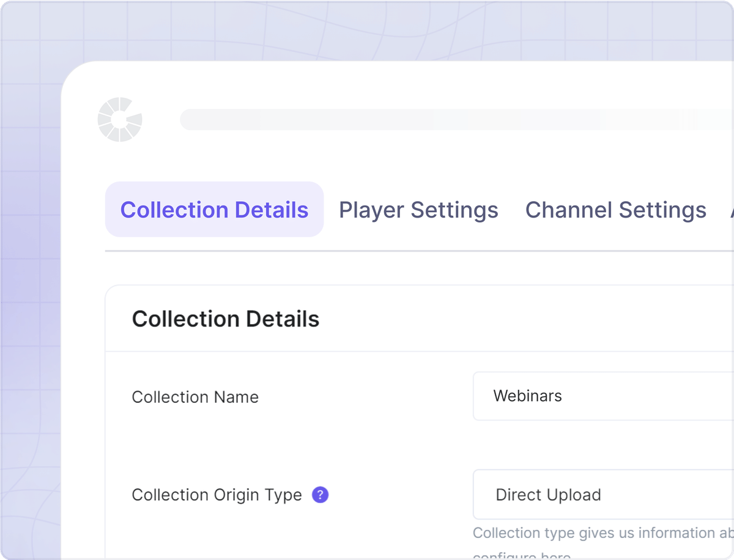Click the gray placeholder bar beside the logo

(x=453, y=120)
